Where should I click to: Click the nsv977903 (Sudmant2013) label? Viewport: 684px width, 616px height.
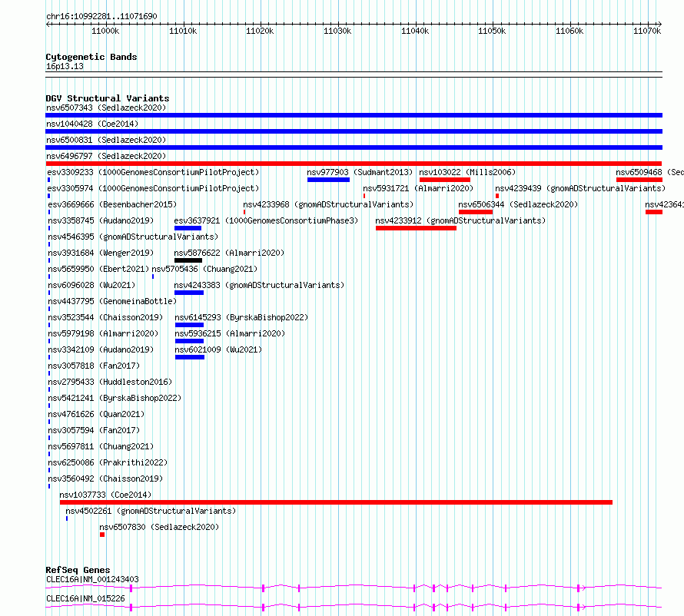tap(360, 172)
